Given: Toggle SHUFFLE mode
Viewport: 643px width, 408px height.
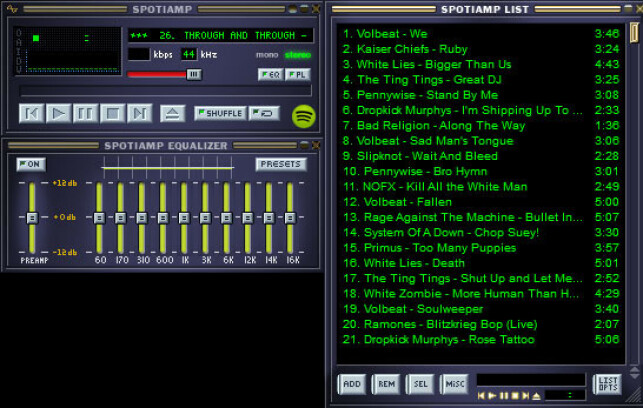Looking at the screenshot, I should point(220,113).
